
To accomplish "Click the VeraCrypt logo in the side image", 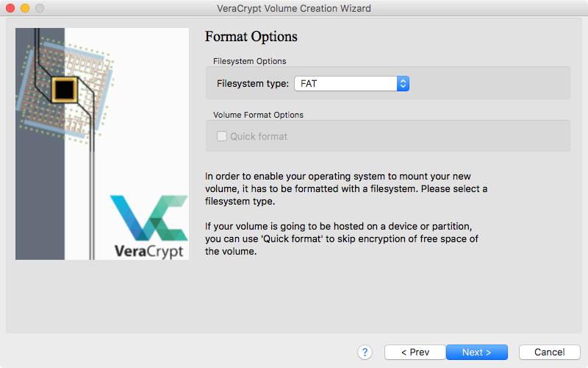I will [x=148, y=227].
